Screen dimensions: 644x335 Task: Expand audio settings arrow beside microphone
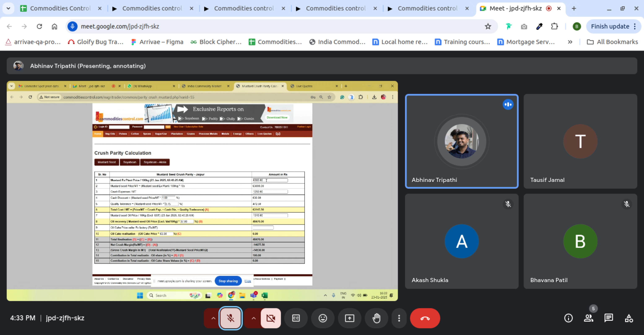point(213,318)
